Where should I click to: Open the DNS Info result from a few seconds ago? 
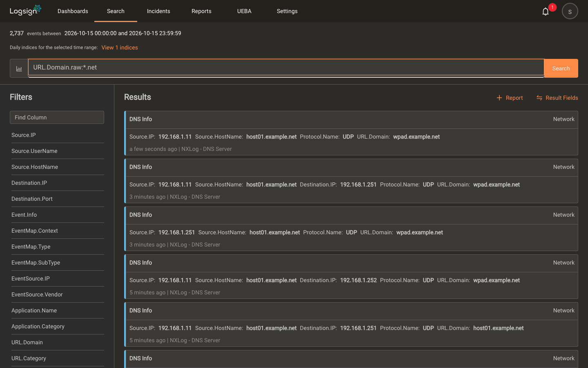(x=351, y=133)
